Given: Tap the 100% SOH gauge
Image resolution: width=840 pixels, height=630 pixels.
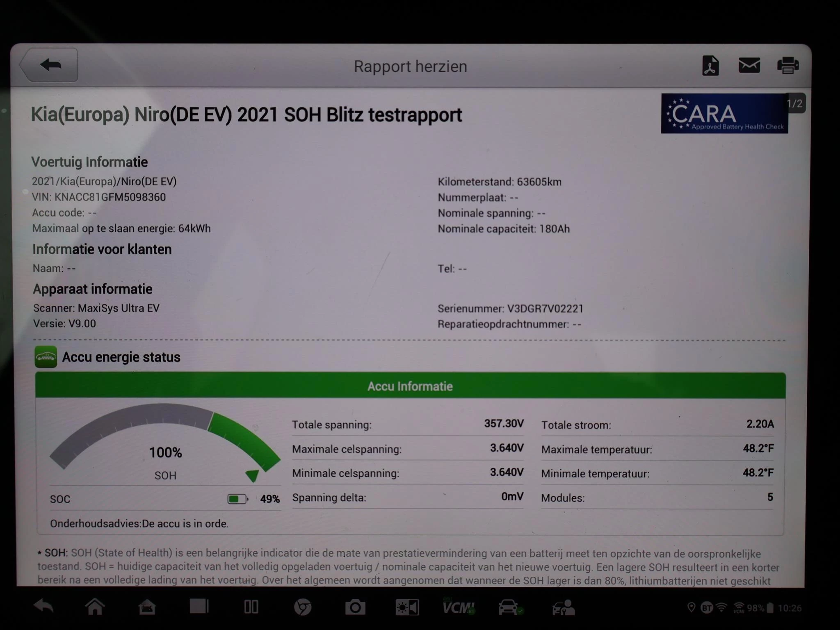Looking at the screenshot, I should point(165,452).
